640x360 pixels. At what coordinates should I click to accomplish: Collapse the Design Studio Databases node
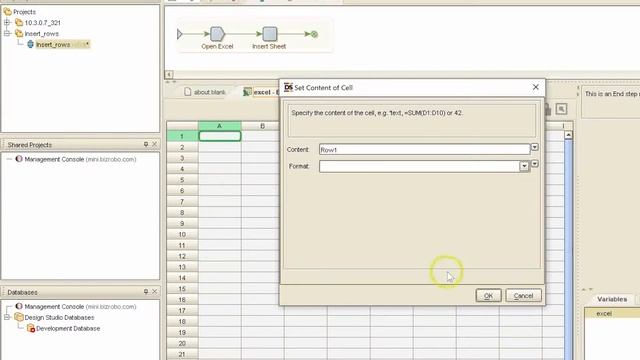pos(7,317)
